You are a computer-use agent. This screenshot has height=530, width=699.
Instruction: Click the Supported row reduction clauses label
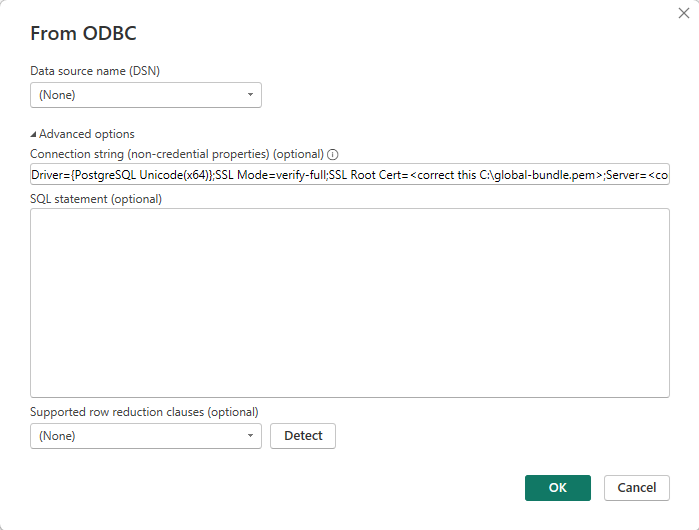pos(144,412)
